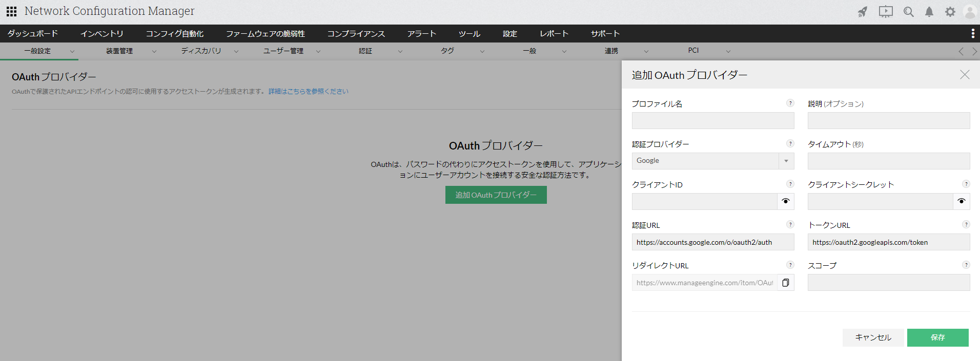Open the 設定 menu
This screenshot has width=980, height=361.
click(x=510, y=33)
